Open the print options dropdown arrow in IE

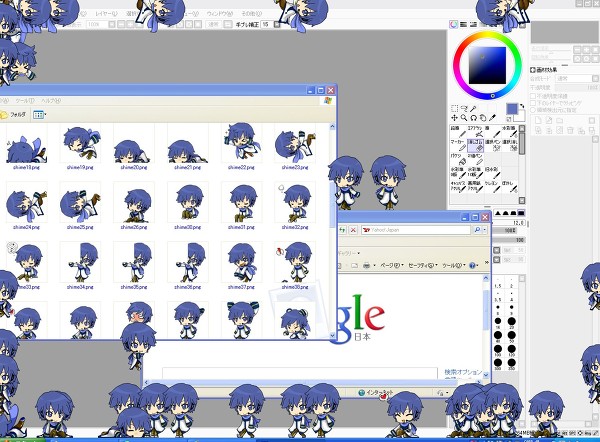pos(374,265)
